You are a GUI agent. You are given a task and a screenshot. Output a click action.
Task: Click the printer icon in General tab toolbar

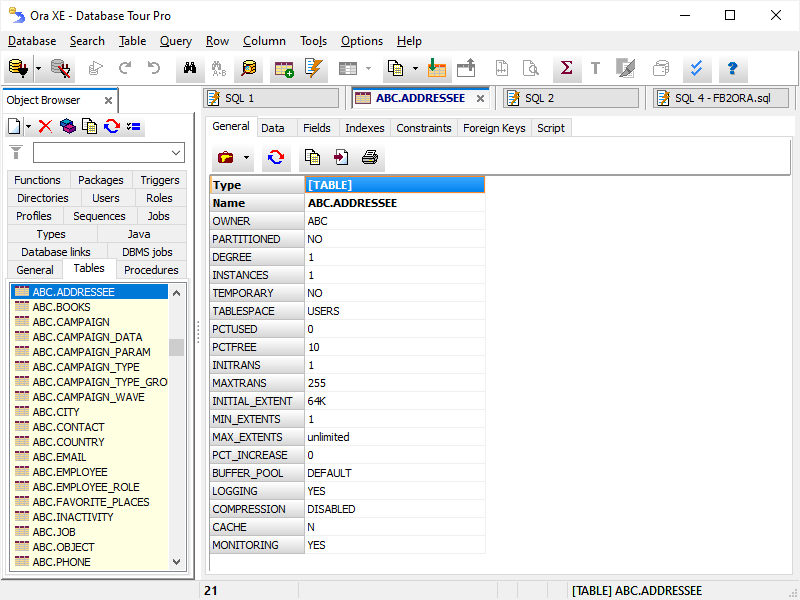pos(369,157)
